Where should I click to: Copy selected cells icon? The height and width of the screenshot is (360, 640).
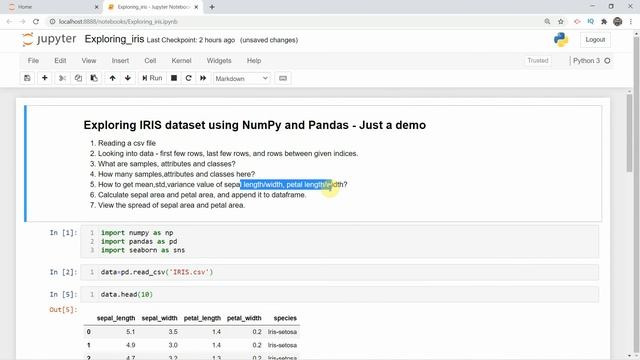[78, 78]
